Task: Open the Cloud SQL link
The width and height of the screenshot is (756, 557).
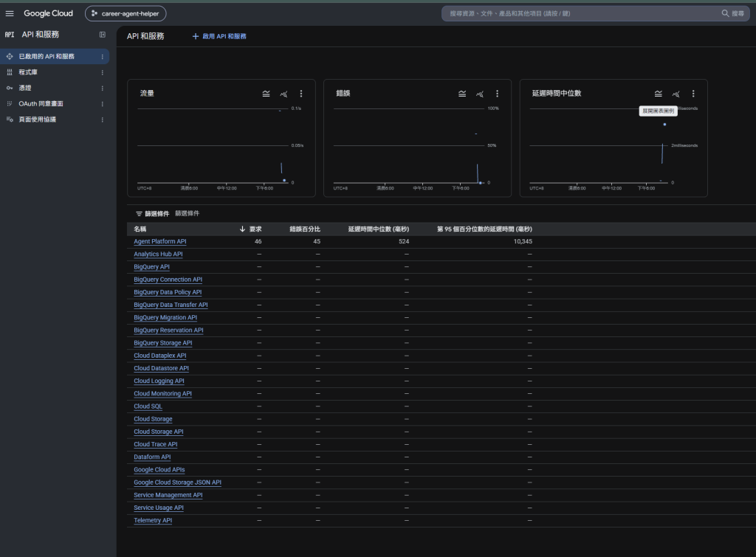Action: pos(148,406)
